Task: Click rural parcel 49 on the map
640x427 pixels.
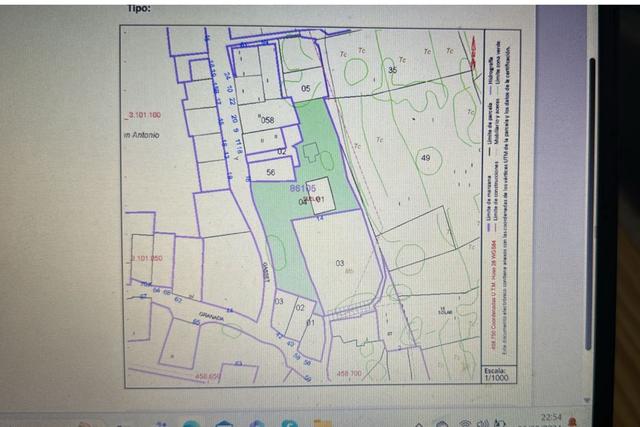Action: pyautogui.click(x=426, y=158)
